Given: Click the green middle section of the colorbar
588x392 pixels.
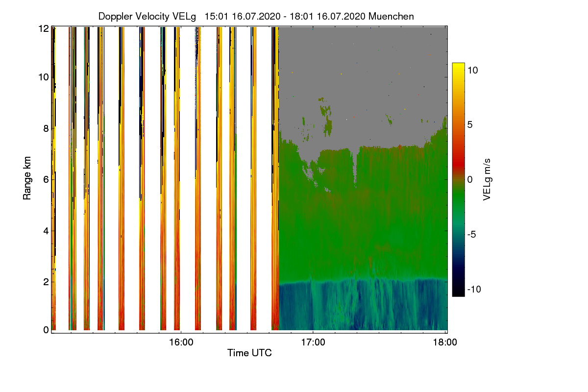Looking at the screenshot, I should coord(458,196).
